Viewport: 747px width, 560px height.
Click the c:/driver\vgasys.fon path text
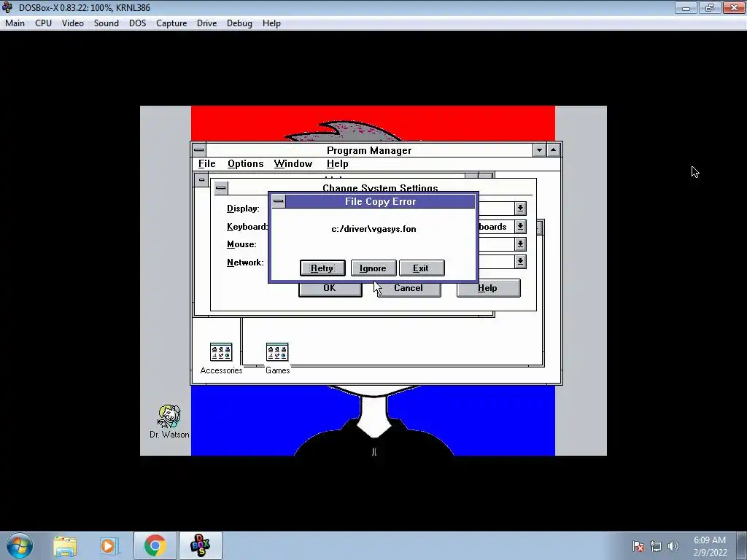tap(373, 229)
